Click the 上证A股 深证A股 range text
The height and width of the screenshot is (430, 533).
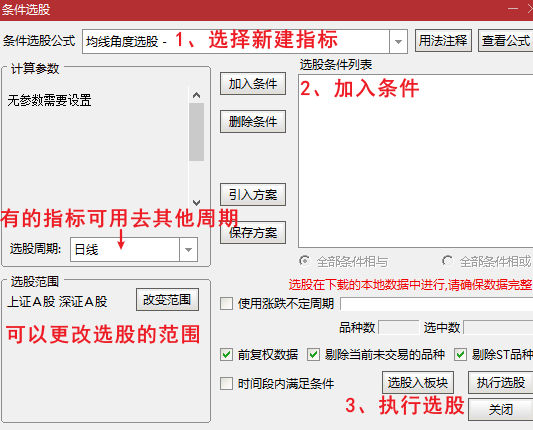click(x=57, y=302)
